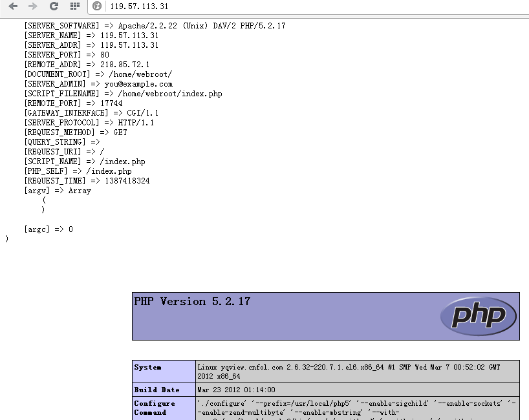
Task: Click the argv => Array line
Action: point(58,191)
